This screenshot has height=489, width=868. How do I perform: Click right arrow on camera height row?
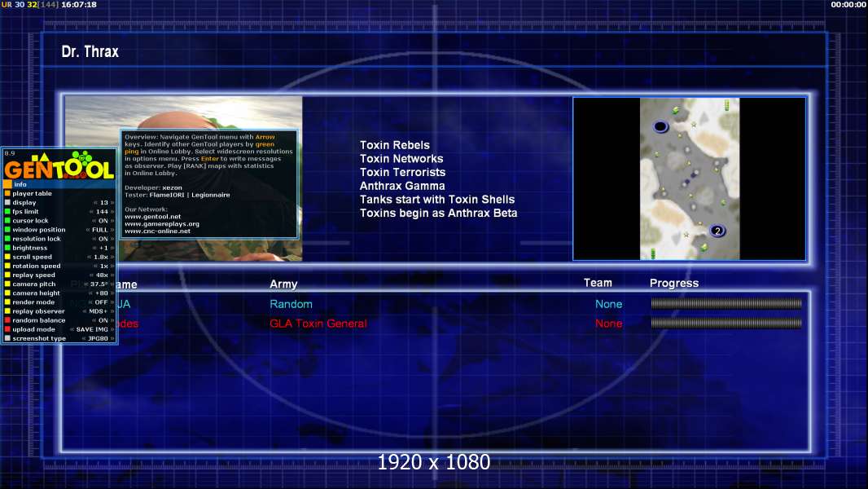(112, 293)
